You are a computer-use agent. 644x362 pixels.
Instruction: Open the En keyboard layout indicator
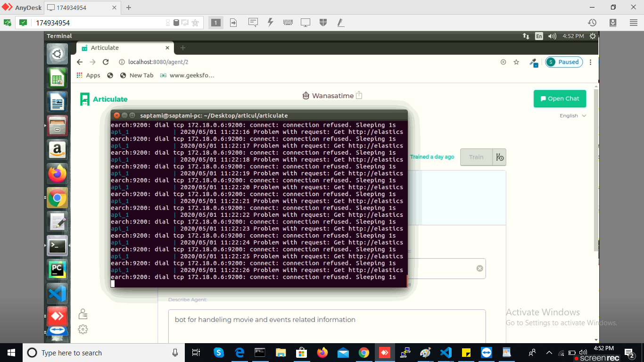tap(539, 36)
